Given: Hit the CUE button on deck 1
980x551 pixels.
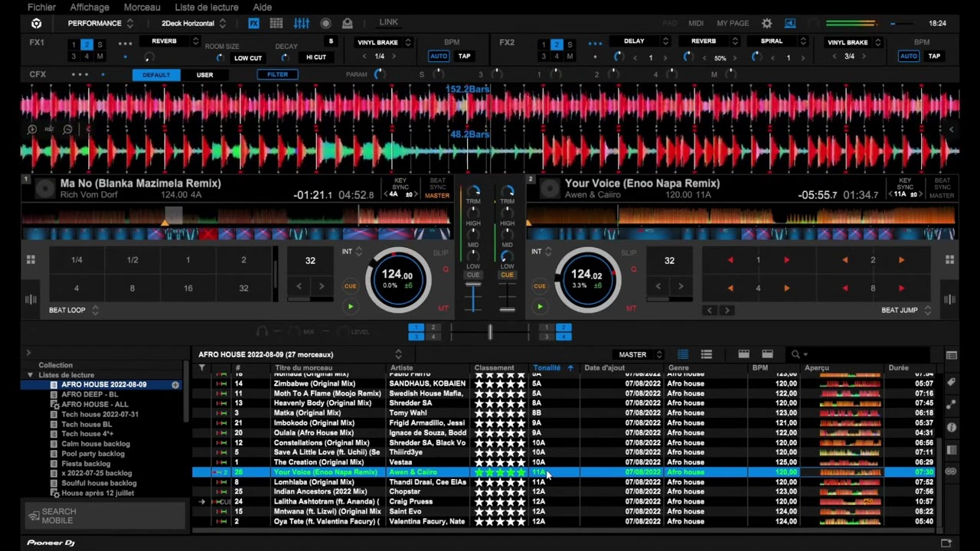Looking at the screenshot, I should [x=350, y=286].
